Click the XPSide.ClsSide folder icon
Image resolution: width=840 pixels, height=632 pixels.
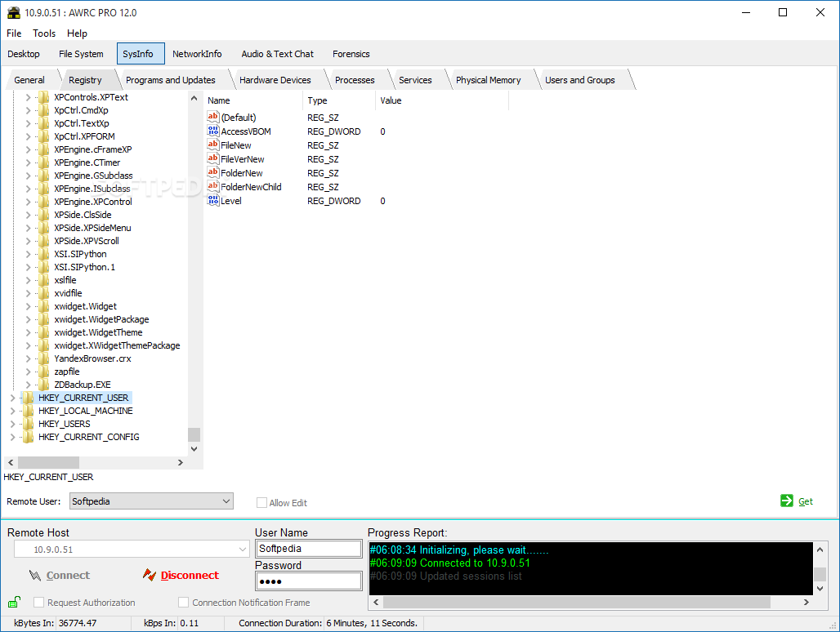[x=44, y=215]
